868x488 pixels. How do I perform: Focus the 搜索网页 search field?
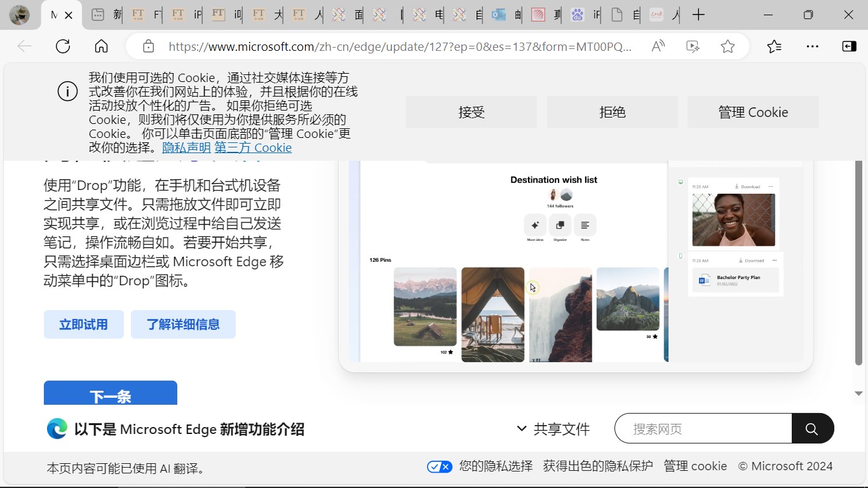[703, 429]
